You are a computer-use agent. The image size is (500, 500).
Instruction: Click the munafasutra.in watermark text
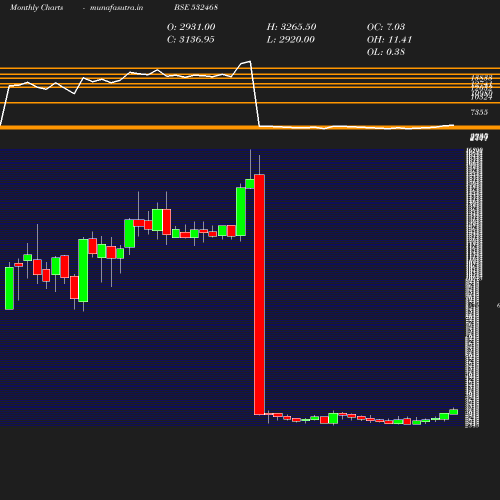click(116, 8)
